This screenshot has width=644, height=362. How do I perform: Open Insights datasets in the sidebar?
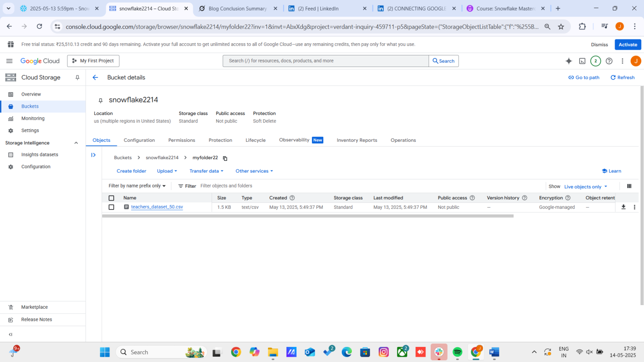(43, 155)
